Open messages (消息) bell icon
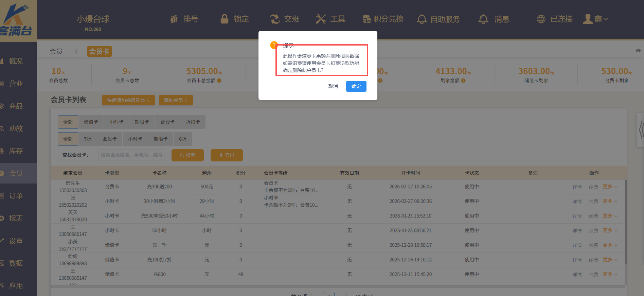The width and height of the screenshot is (644, 296). [483, 19]
